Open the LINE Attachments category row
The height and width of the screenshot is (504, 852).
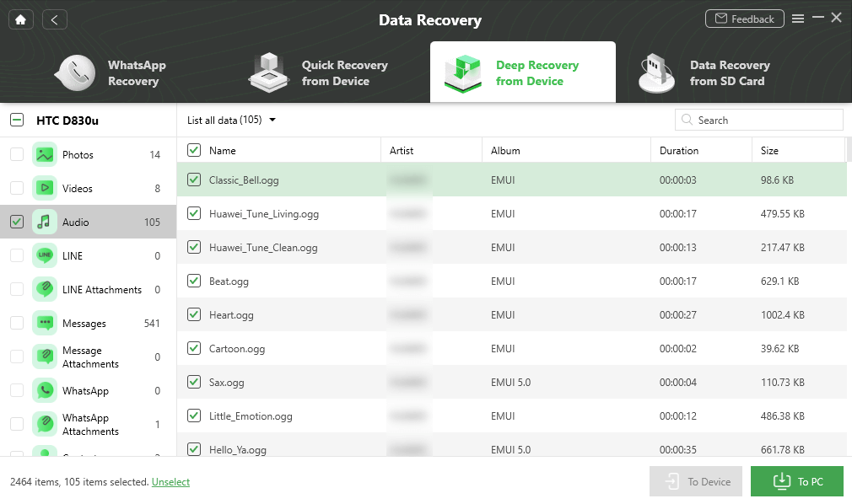point(88,289)
